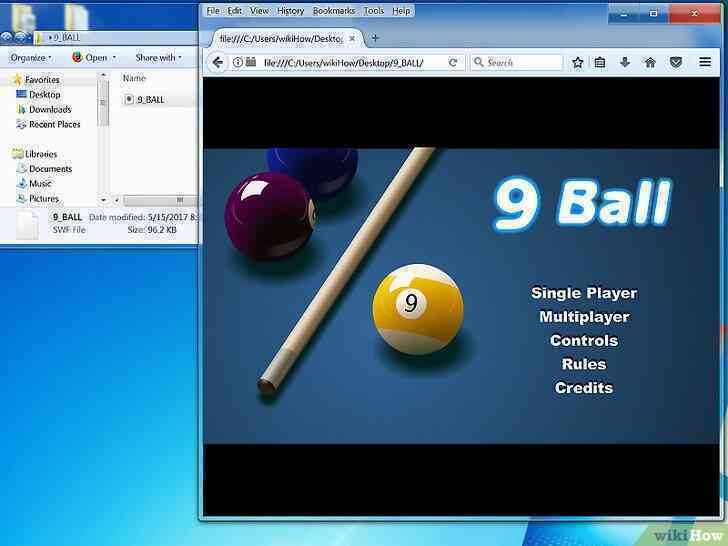
Task: Maximize the Firefox window
Action: tap(653, 13)
